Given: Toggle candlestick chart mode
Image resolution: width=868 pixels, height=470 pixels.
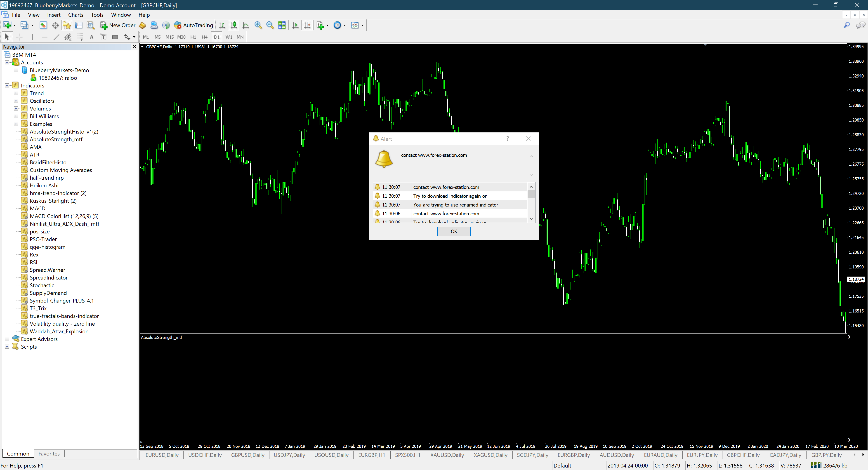Looking at the screenshot, I should point(234,25).
